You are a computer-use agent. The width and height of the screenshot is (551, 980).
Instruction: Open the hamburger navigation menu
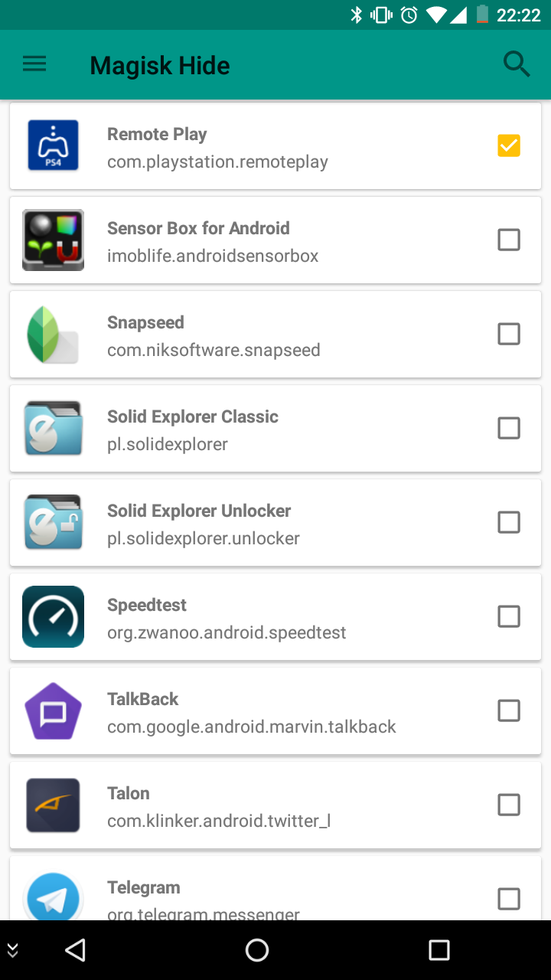[34, 65]
